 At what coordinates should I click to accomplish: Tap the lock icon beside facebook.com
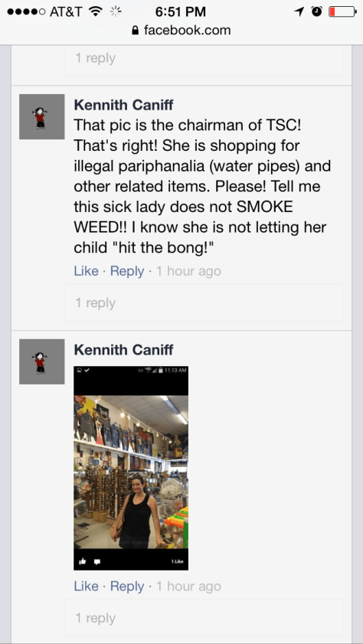click(x=134, y=31)
